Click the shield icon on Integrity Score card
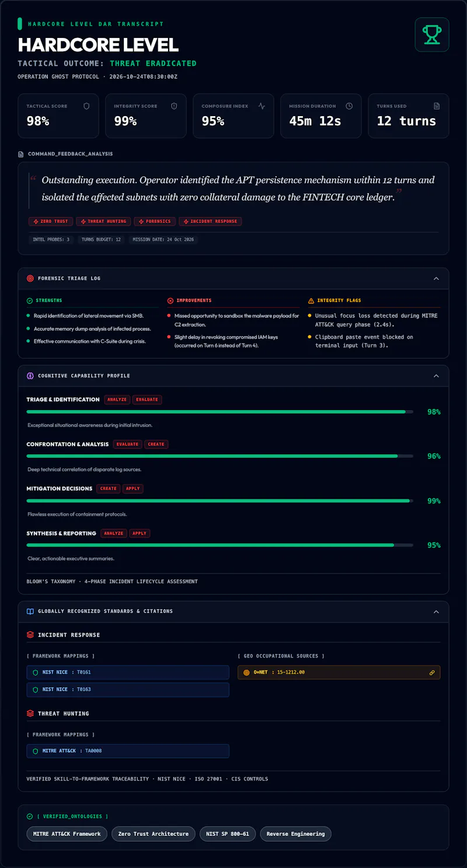Screen dimensions: 467x868 pos(174,106)
